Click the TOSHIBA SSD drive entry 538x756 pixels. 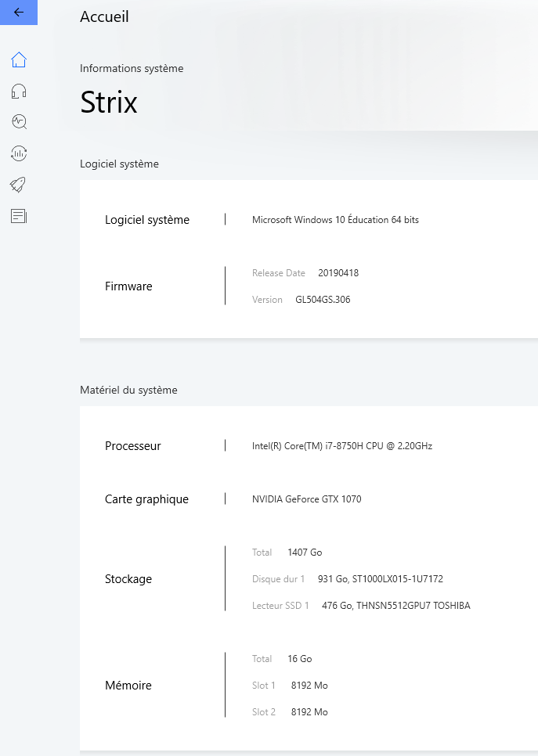[396, 606]
